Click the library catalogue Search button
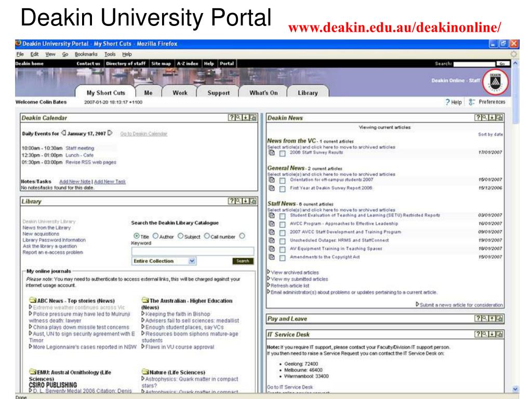Screen dimensions: 532x399 point(243,261)
